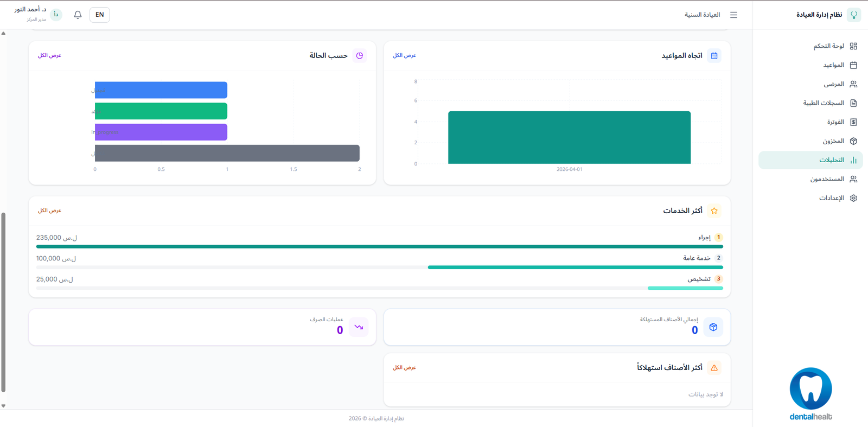Click the 2026-04-01 date axis label

click(569, 169)
